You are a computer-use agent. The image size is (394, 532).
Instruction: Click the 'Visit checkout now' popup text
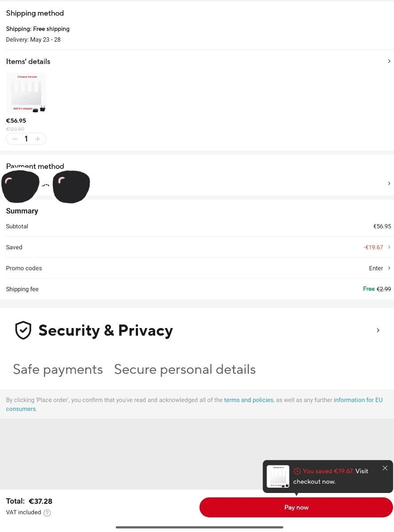pos(331,477)
